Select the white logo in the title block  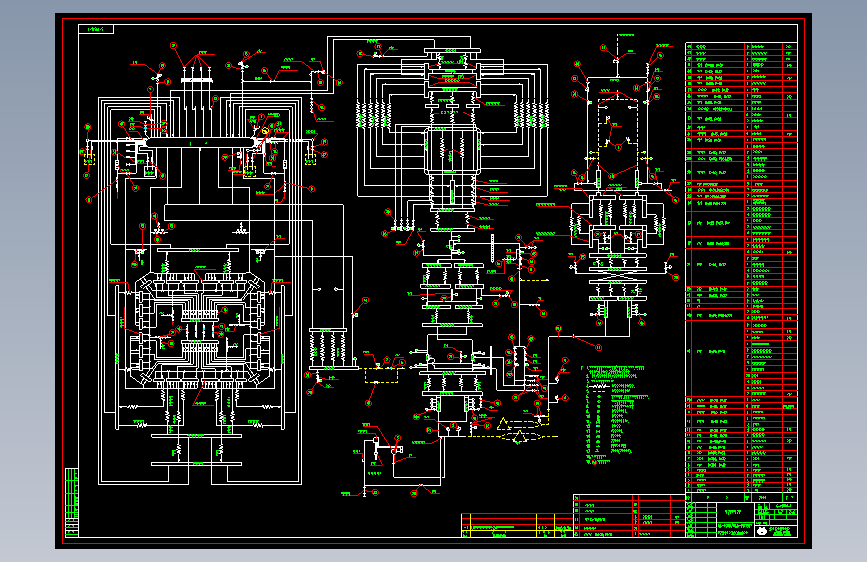[x=762, y=531]
